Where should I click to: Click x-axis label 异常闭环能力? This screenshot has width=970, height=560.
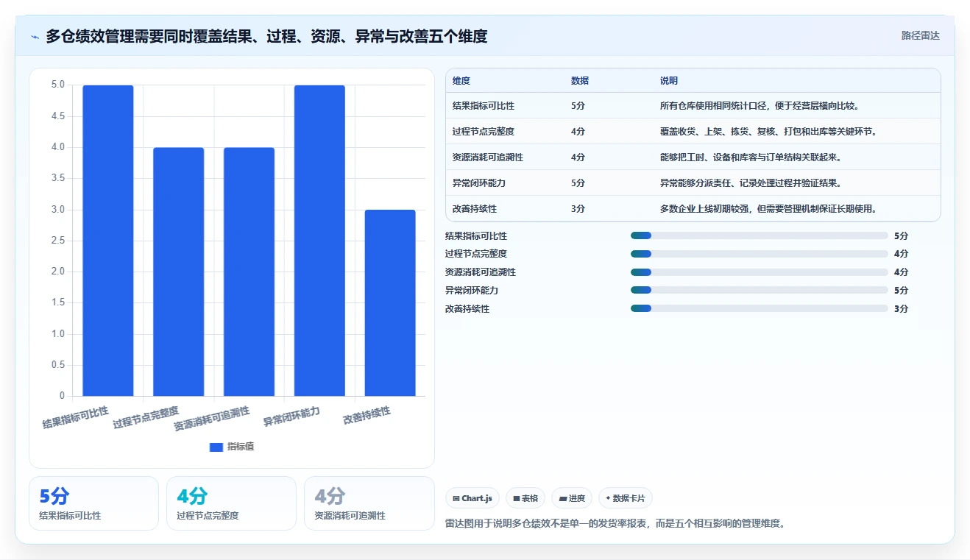coord(291,417)
